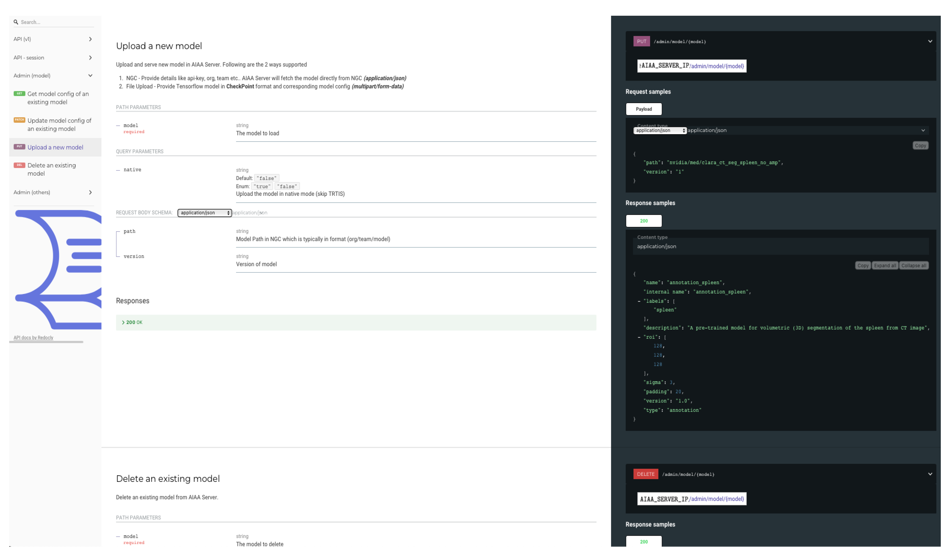Collapse the "labels" array in response JSON

point(639,301)
